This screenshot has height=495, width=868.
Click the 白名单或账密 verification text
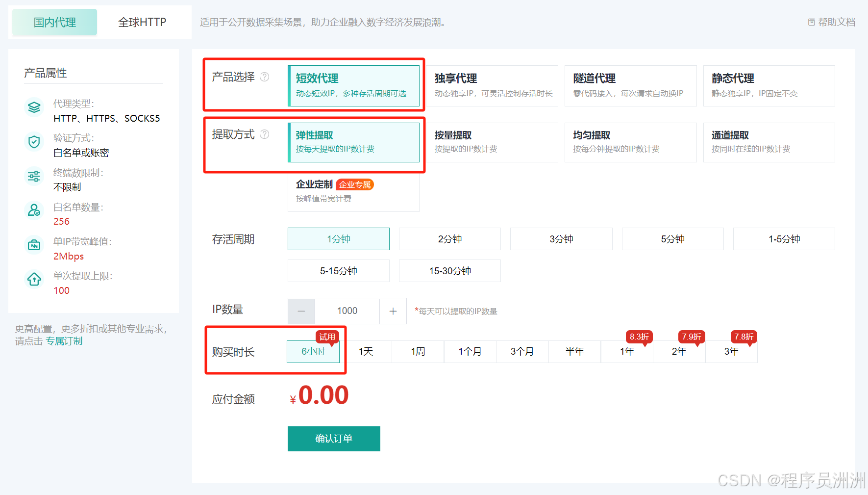(81, 153)
